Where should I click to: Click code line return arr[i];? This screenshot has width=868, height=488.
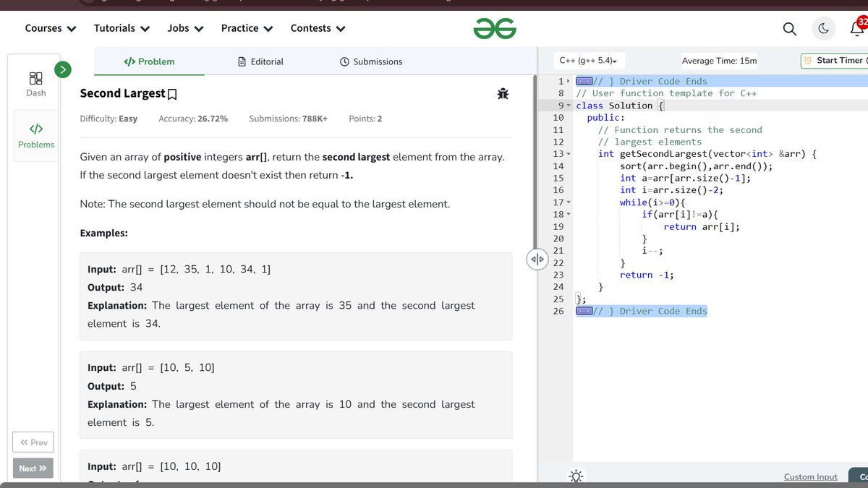pos(702,227)
